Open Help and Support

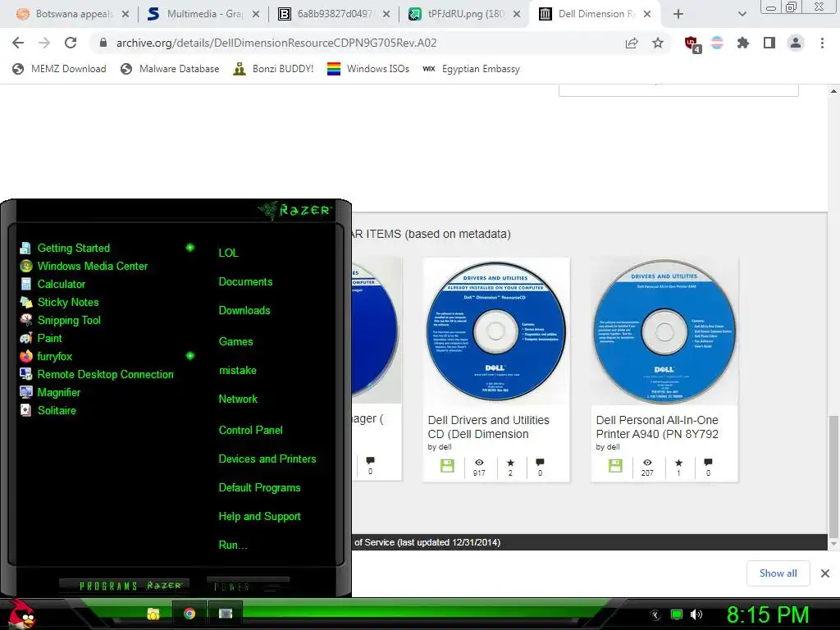(x=259, y=517)
